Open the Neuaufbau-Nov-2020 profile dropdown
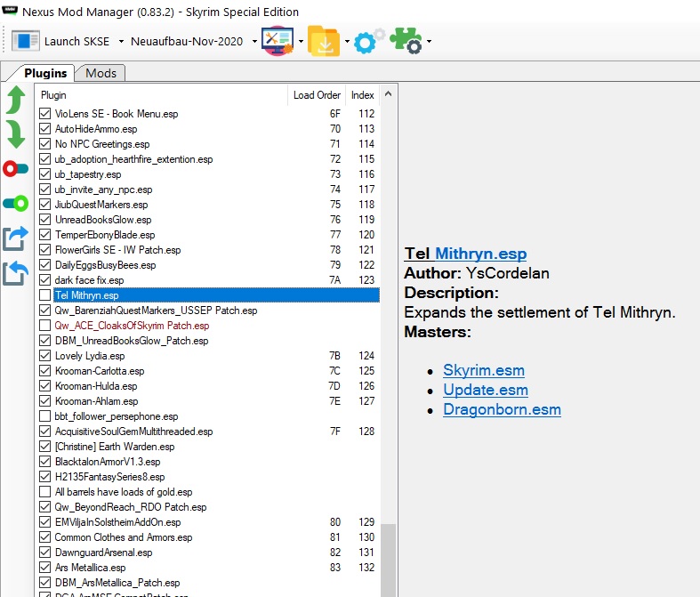The height and width of the screenshot is (597, 700). [253, 42]
